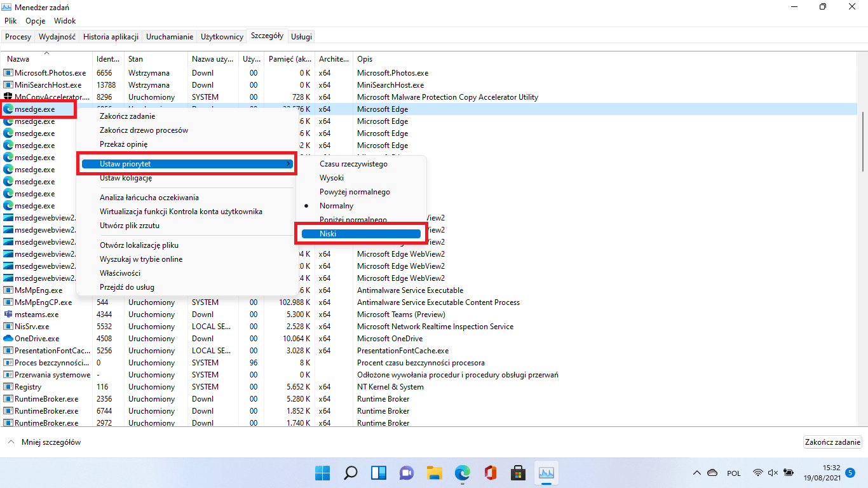Screen dimensions: 868x488
Task: Click the volume tray icon
Action: pos(773,473)
